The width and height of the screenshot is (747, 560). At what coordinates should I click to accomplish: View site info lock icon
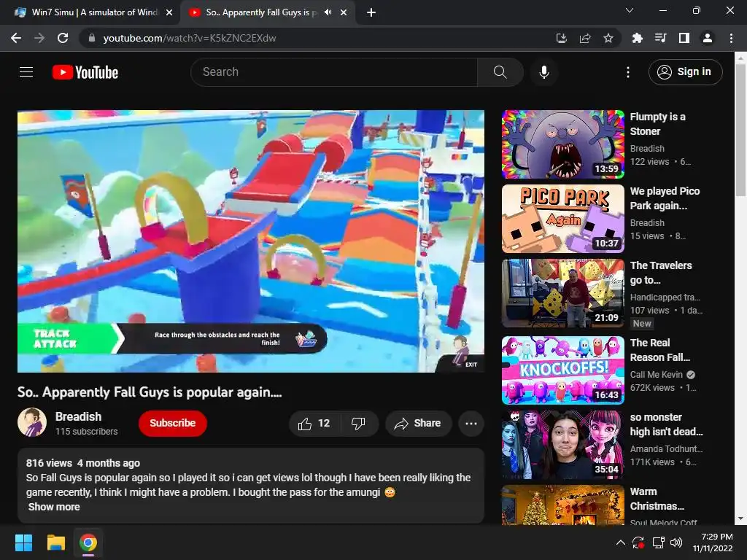92,38
